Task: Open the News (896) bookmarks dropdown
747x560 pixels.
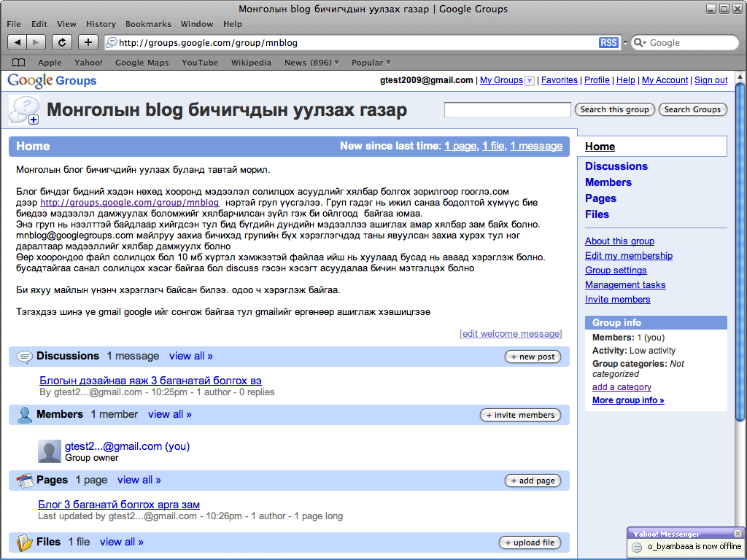Action: pyautogui.click(x=311, y=63)
